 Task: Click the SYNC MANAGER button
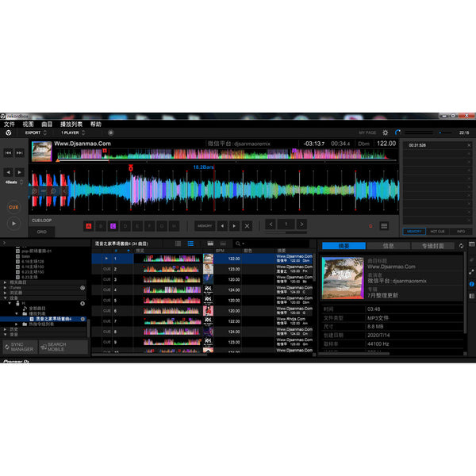(20, 347)
